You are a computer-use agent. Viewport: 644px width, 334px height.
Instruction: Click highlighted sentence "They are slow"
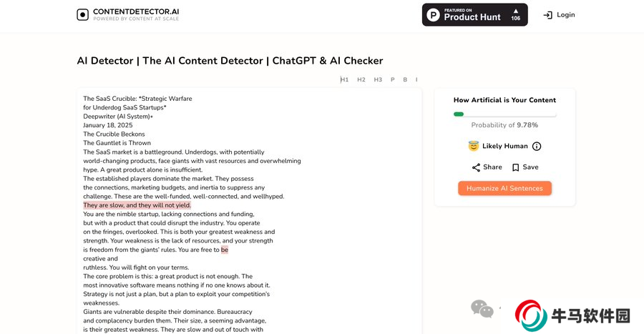click(x=137, y=205)
